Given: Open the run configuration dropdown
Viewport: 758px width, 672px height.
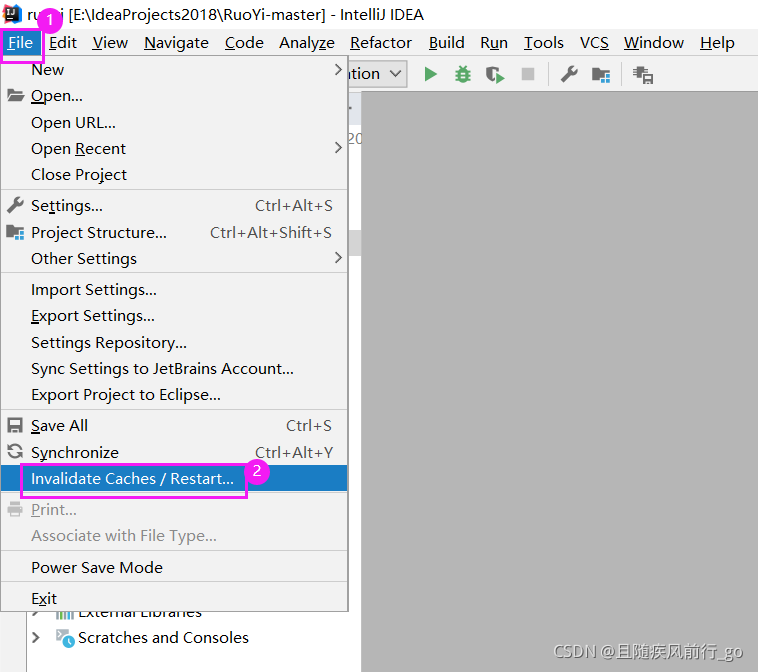Looking at the screenshot, I should (x=378, y=74).
